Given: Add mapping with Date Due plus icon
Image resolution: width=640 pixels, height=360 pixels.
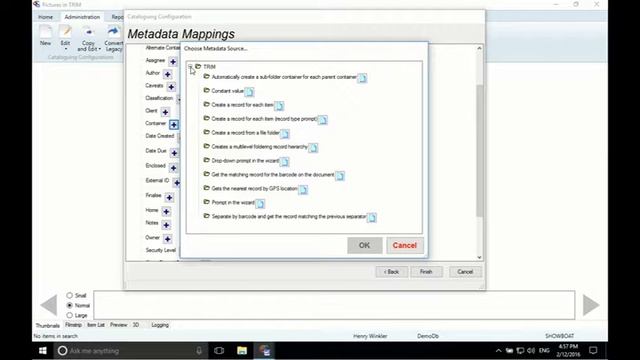Looking at the screenshot, I should (x=174, y=153).
